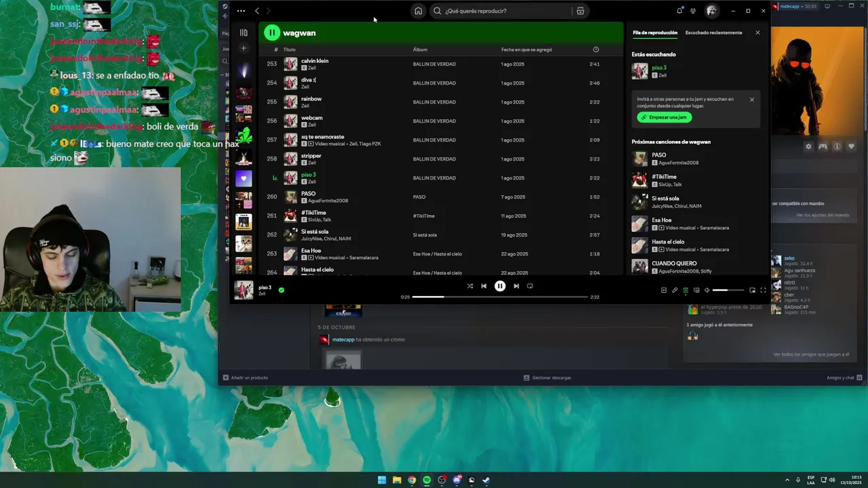Close the playback queue panel

pos(757,33)
